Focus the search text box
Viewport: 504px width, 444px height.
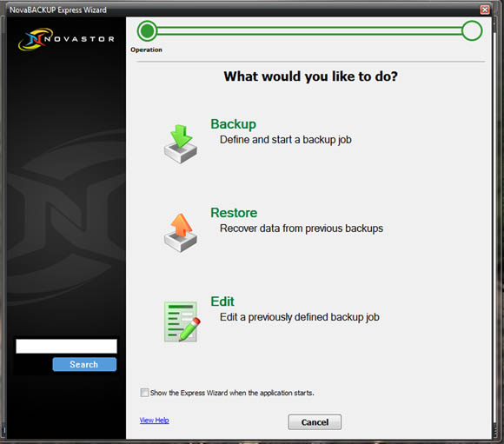(67, 347)
